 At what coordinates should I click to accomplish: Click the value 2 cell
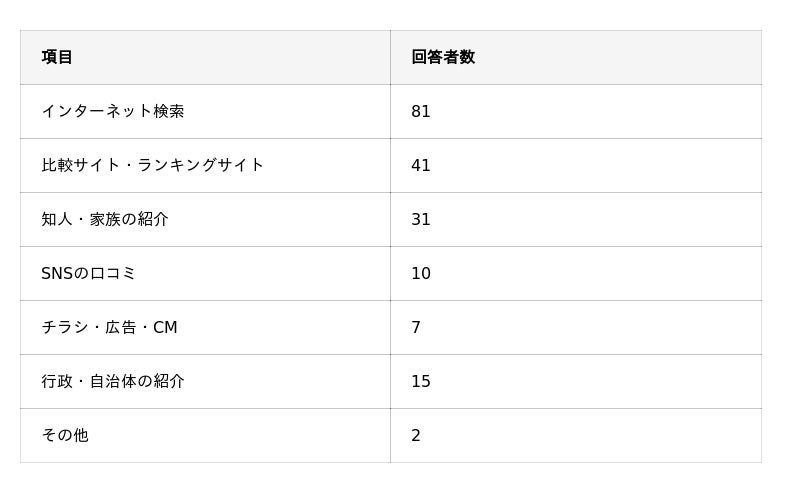tap(416, 435)
